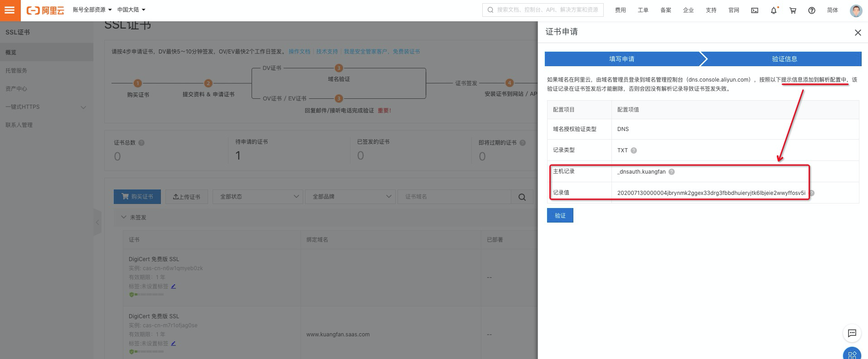868x359 pixels.
Task: Expand 一键式HTTPS sidebar item
Action: [x=46, y=107]
